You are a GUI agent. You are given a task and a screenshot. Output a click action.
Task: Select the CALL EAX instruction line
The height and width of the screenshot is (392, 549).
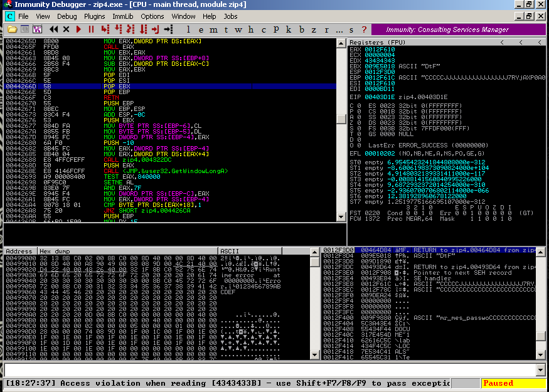click(x=170, y=46)
